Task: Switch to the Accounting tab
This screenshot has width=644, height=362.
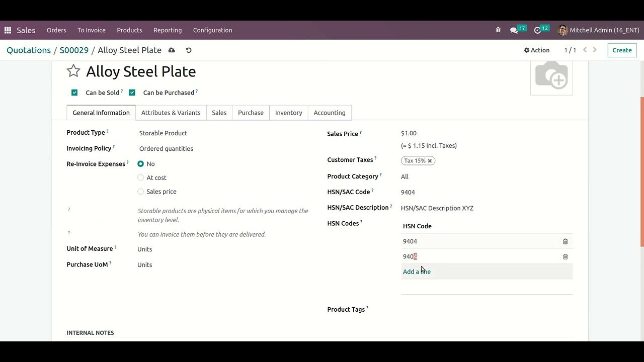Action: click(x=330, y=113)
